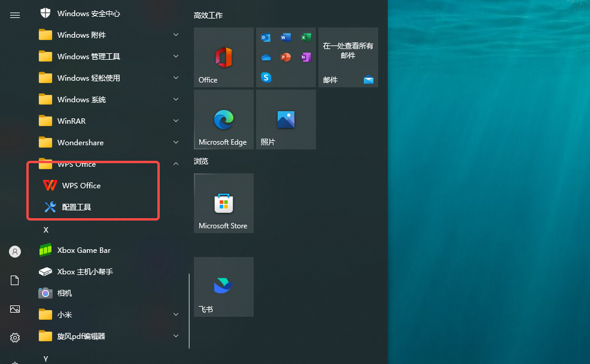Expand the 旋风pdf编辑器 folder chevron
The image size is (590, 364).
point(176,336)
